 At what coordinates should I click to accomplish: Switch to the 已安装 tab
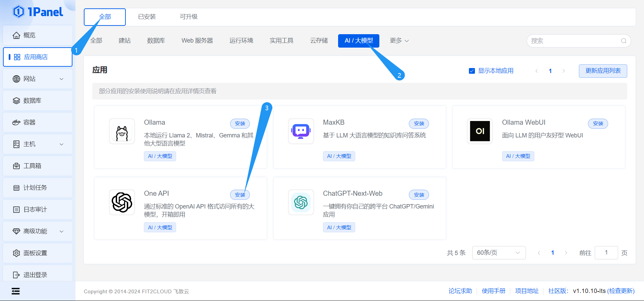(147, 17)
